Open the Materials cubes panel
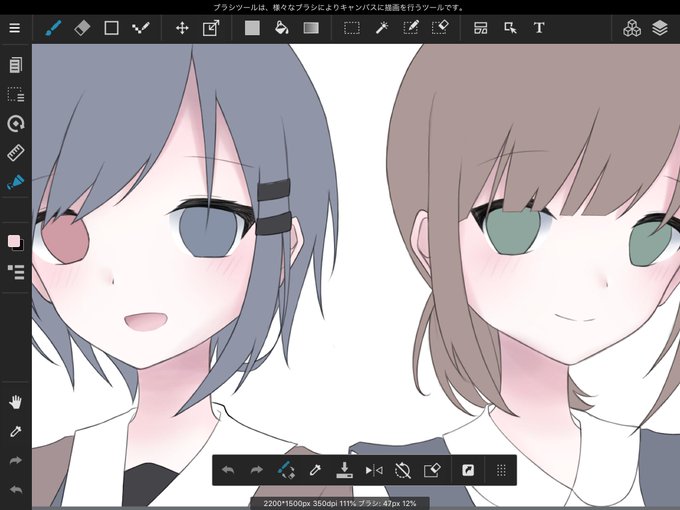This screenshot has width=680, height=510. coord(632,28)
